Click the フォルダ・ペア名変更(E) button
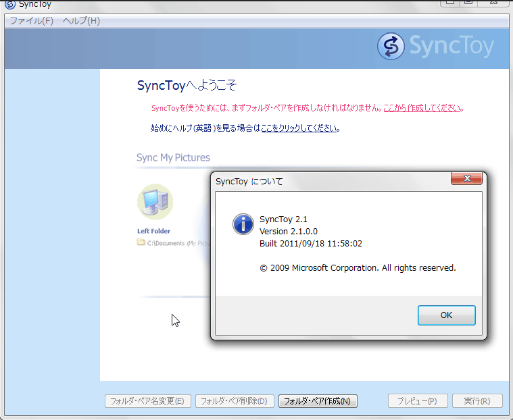Image resolution: width=513 pixels, height=420 pixels. 147,401
